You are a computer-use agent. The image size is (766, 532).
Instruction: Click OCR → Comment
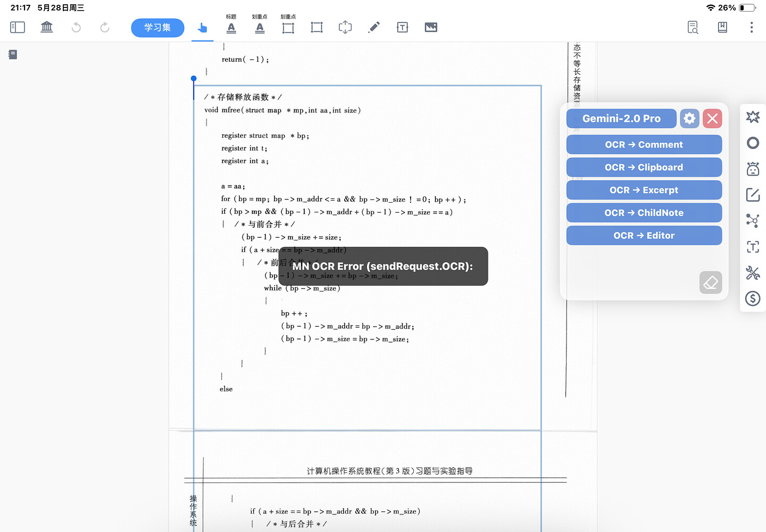click(644, 145)
